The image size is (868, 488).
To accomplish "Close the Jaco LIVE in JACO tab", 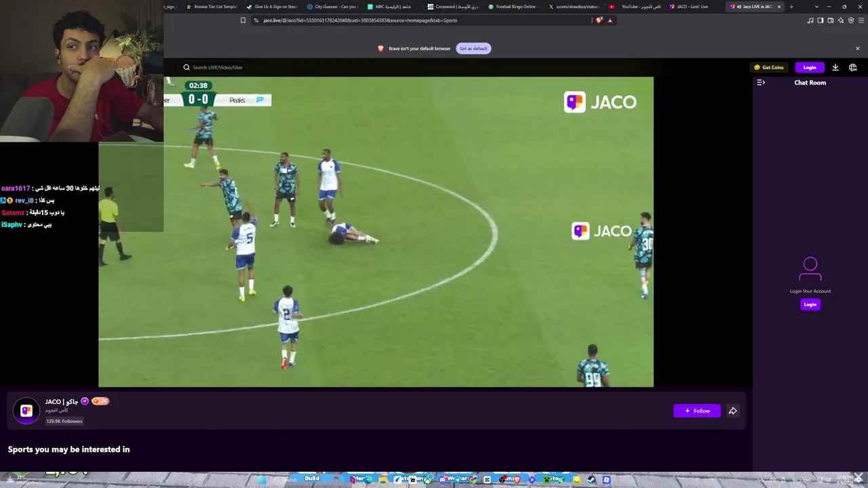I will click(779, 7).
